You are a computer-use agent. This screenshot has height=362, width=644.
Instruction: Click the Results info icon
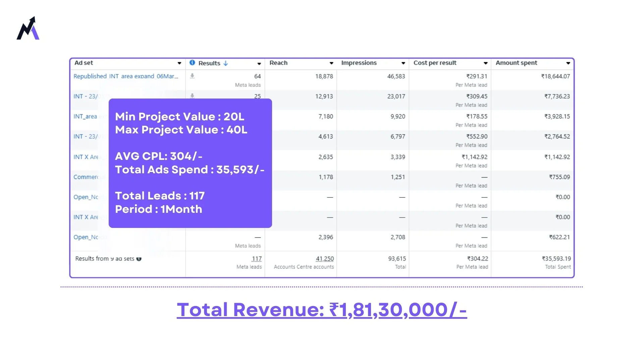tap(192, 63)
